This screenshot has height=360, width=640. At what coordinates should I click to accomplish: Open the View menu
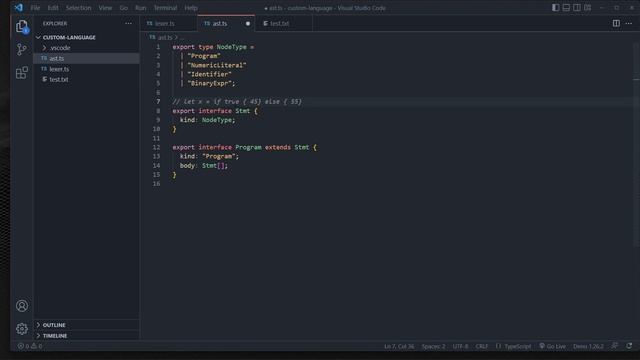105,8
